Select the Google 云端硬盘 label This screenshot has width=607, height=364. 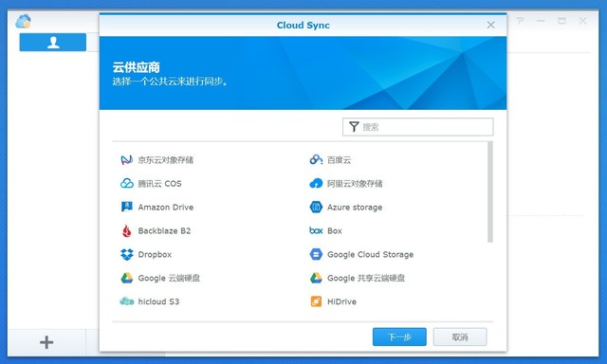(x=169, y=278)
